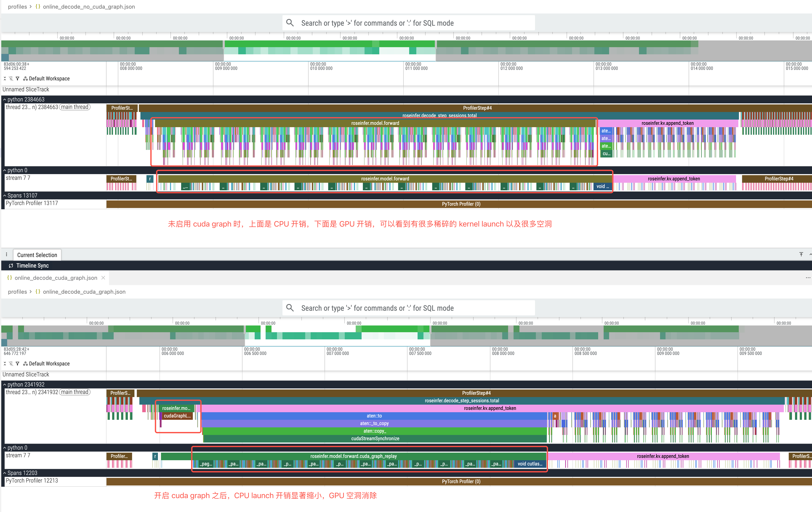This screenshot has height=512, width=812.
Task: Click filter tracks icon in bottom viewer
Action: (x=17, y=364)
